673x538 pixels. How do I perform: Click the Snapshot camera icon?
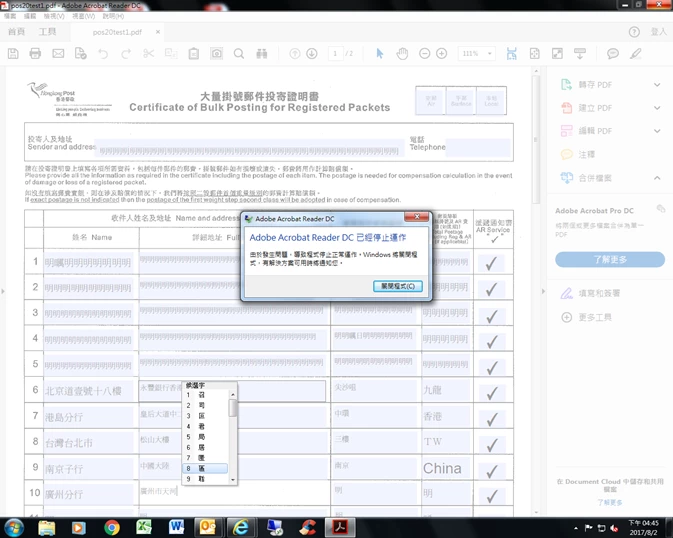point(216,54)
